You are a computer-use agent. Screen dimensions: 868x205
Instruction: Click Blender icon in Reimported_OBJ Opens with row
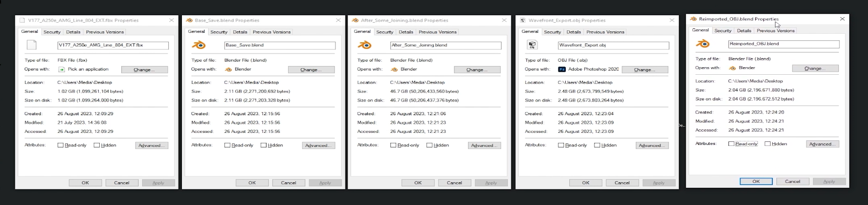click(732, 68)
